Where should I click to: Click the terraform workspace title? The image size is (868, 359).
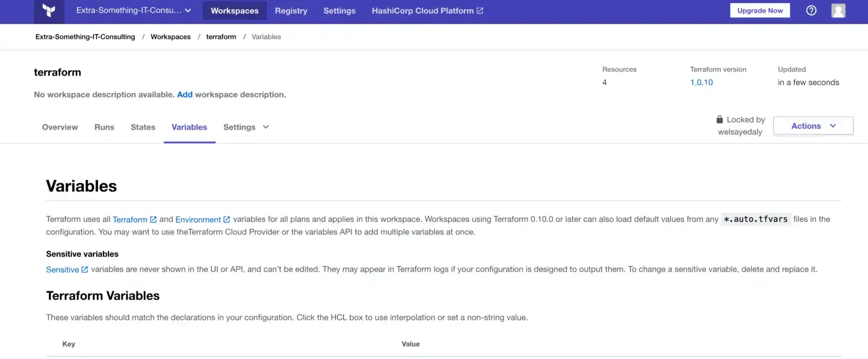click(58, 73)
